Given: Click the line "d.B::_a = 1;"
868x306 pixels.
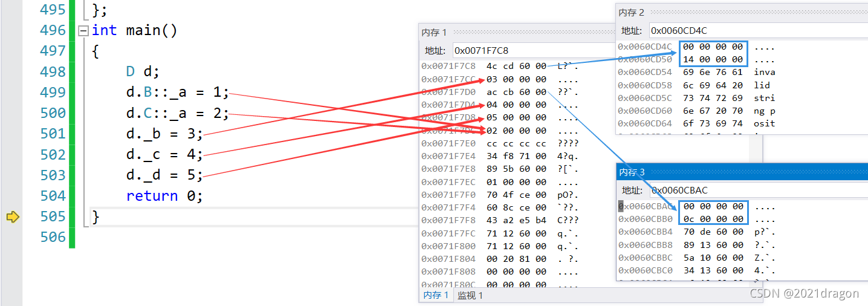Looking at the screenshot, I should point(178,93).
